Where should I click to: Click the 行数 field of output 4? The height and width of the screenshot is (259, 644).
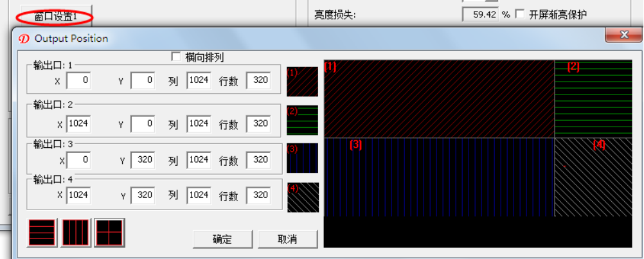click(x=258, y=195)
